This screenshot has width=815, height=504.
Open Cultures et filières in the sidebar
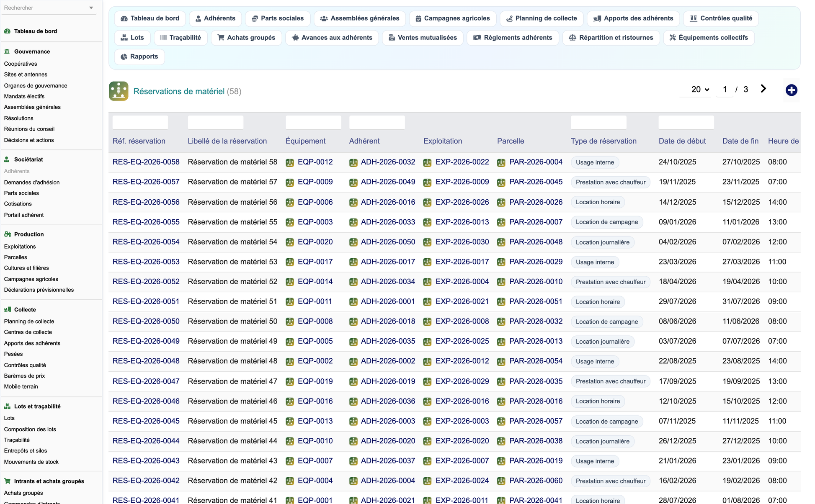pos(26,268)
